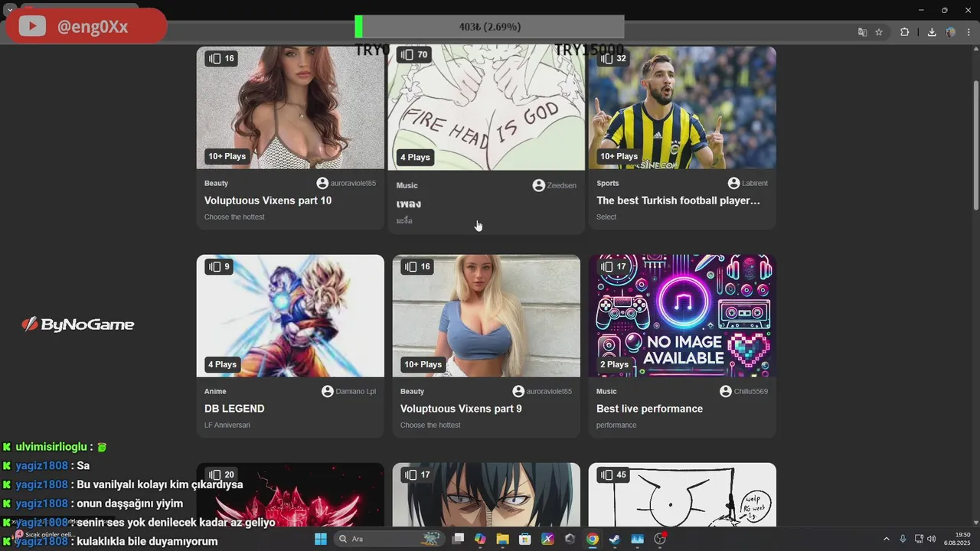The height and width of the screenshot is (551, 980).
Task: Open Steam from the taskbar
Action: pos(615,539)
